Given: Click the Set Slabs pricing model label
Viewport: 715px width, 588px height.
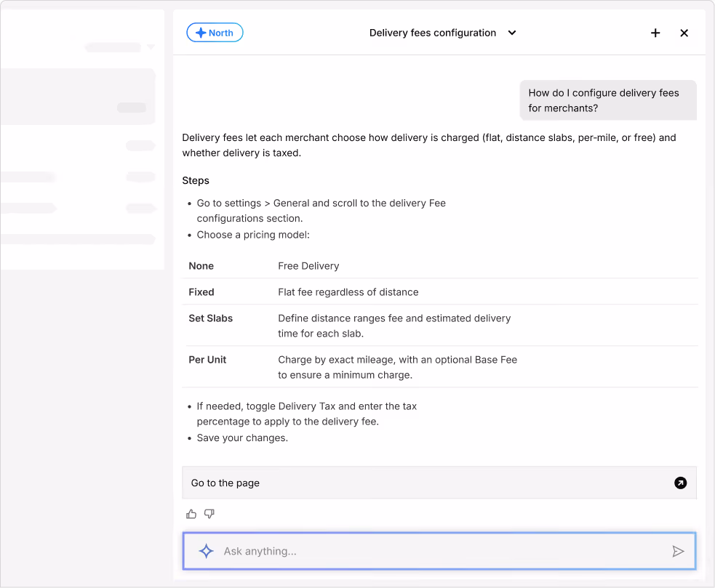Looking at the screenshot, I should (x=211, y=318).
